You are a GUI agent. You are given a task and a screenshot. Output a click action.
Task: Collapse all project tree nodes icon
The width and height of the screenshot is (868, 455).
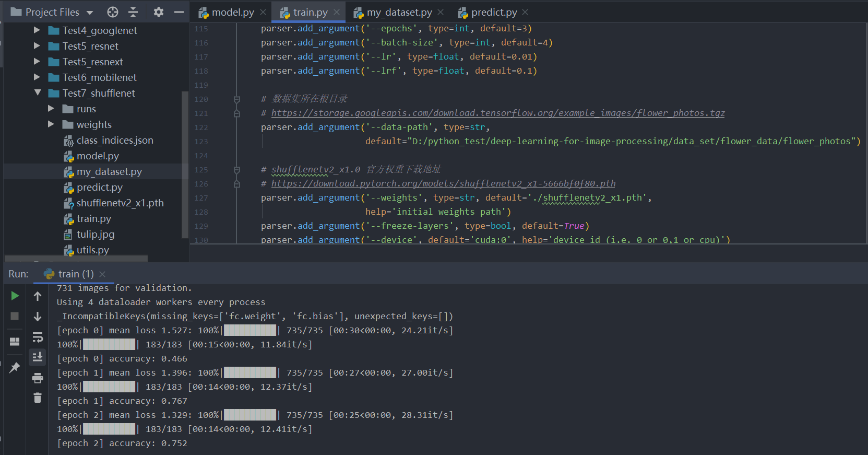pos(133,12)
